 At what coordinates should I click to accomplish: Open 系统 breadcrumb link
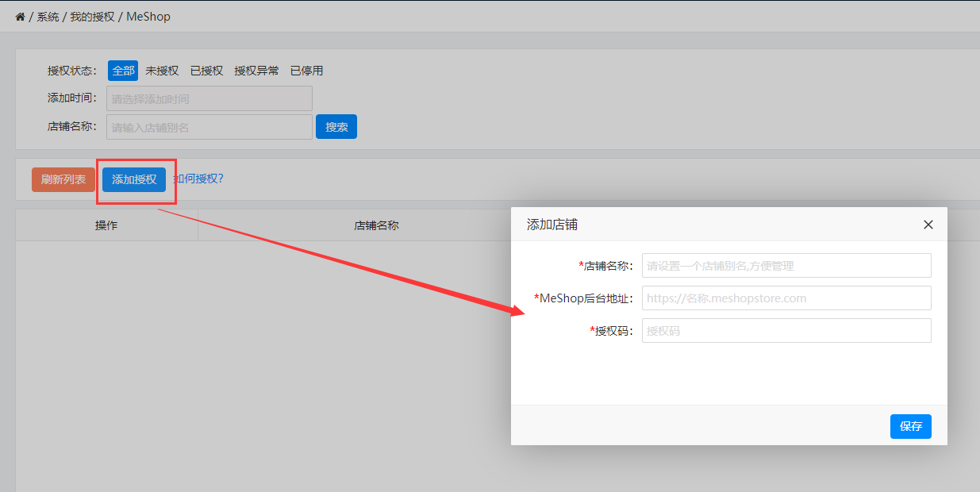pyautogui.click(x=48, y=17)
